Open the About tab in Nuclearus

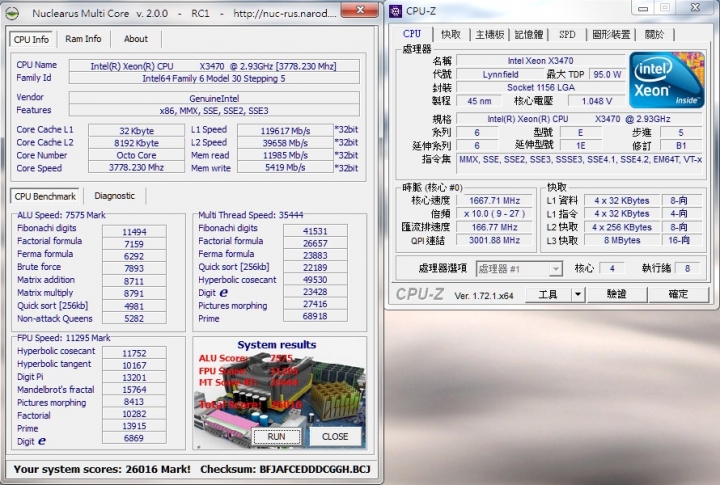point(136,39)
